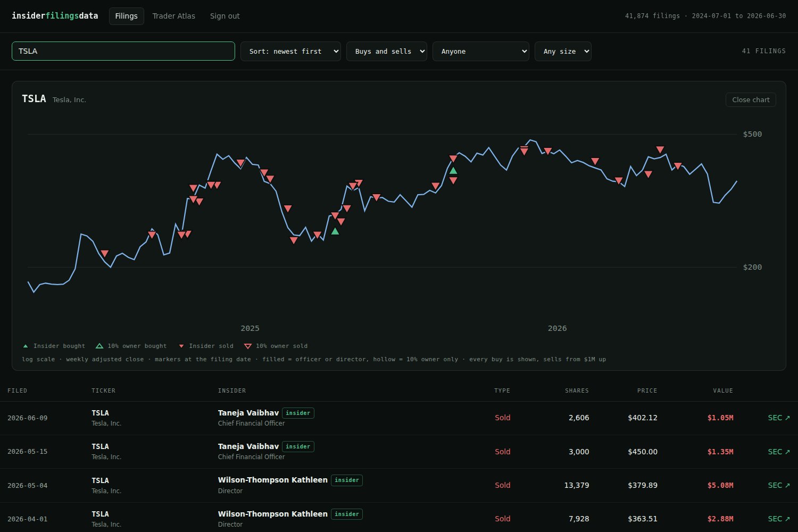
Task: Click the hollow 10% owner bought legend triangle
Action: (x=99, y=346)
